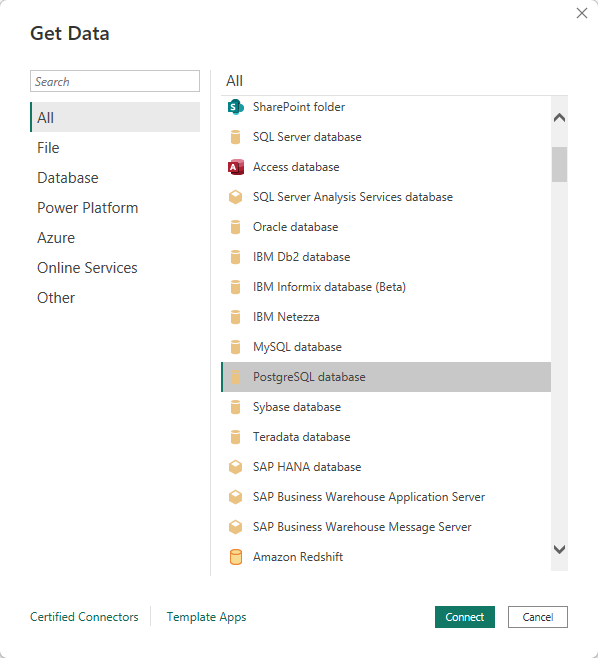Select 'SAP Business Warehouse Application Server' text
Viewport: 598px width, 658px height.
369,497
